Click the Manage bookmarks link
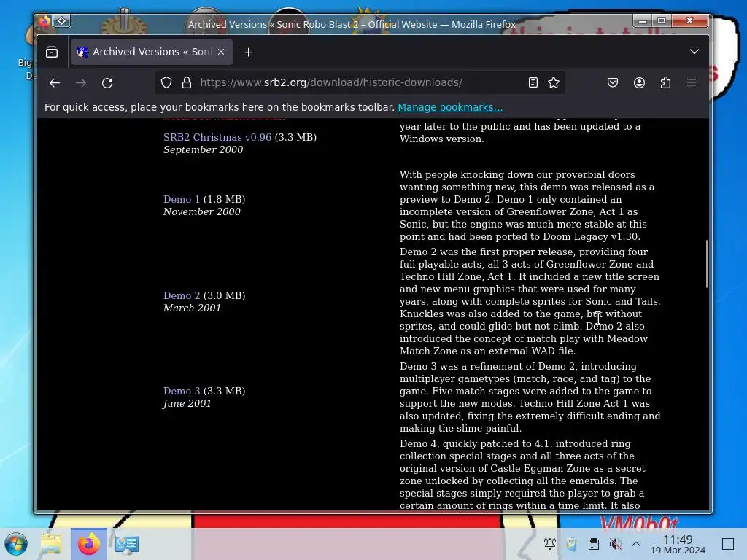747x560 pixels. (x=450, y=108)
